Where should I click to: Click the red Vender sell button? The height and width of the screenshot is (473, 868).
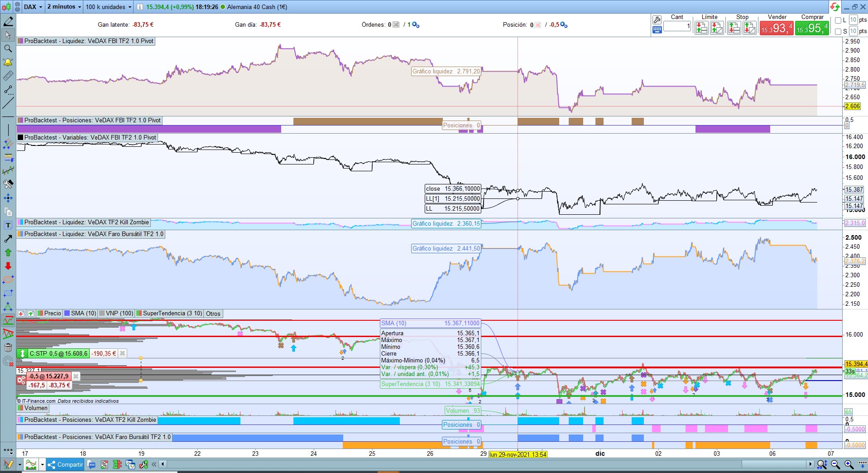[x=776, y=28]
